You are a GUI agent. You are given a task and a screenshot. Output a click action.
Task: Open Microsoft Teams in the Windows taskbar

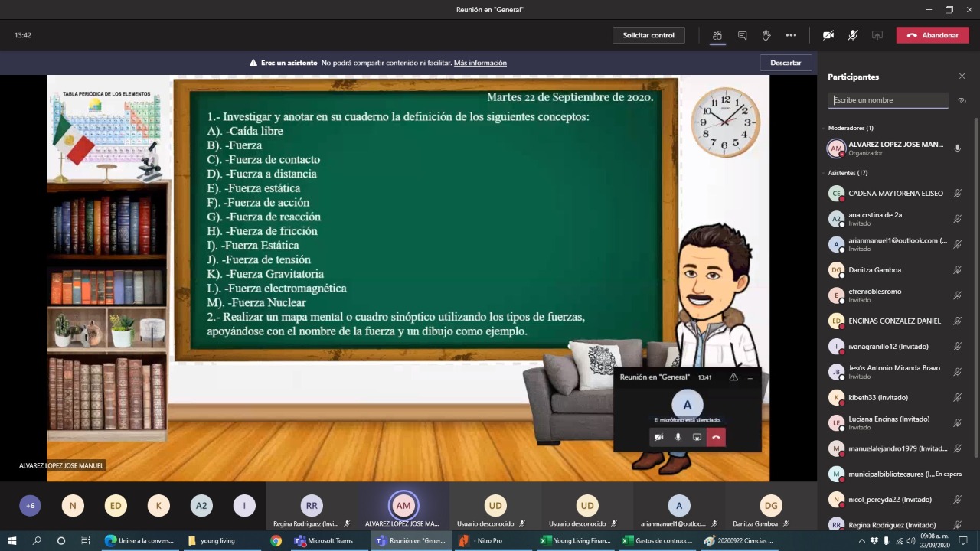pyautogui.click(x=324, y=540)
